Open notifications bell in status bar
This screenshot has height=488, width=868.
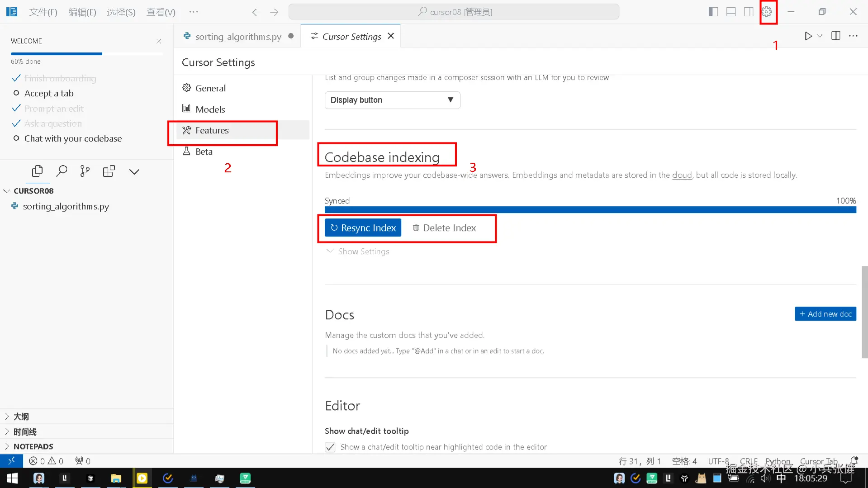tap(854, 461)
